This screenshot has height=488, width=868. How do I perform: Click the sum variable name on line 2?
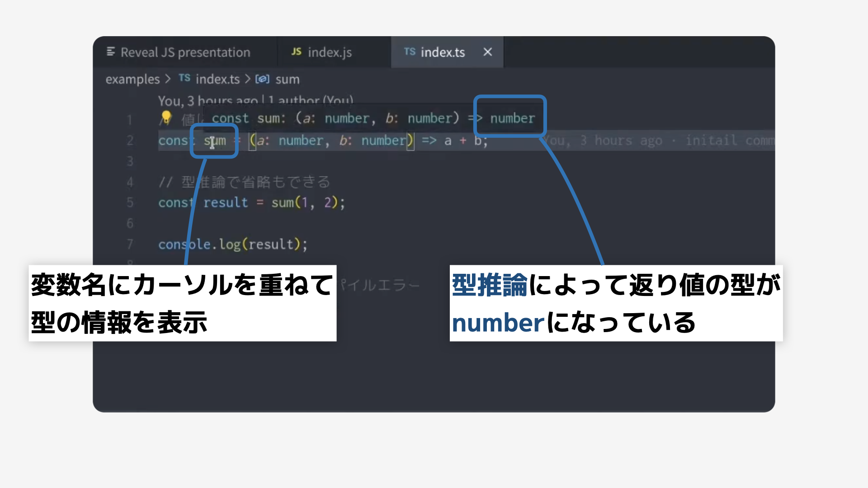point(215,141)
